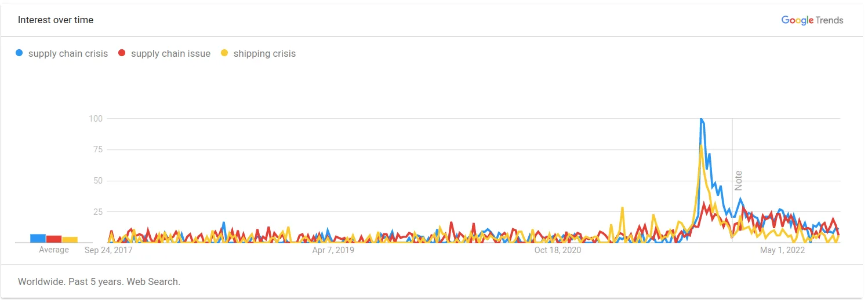The height and width of the screenshot is (300, 868).
Task: Click the Google Trends logo
Action: click(812, 20)
